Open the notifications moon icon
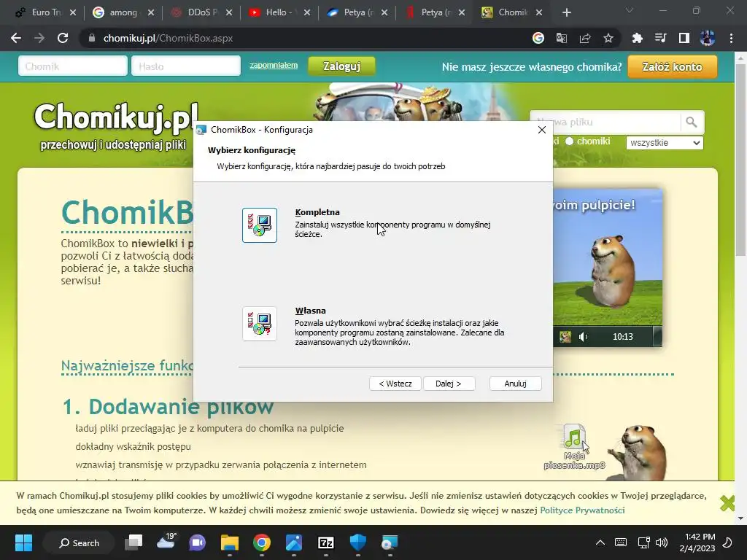Image resolution: width=747 pixels, height=560 pixels. (727, 542)
